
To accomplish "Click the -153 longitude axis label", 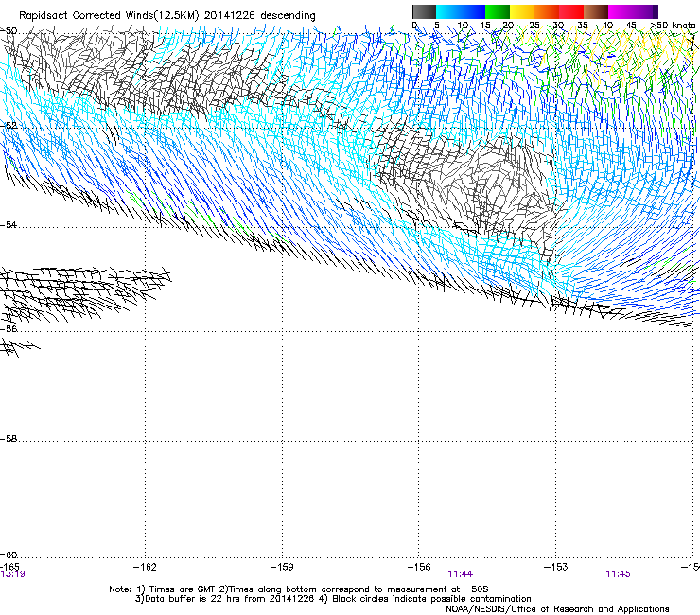I will point(556,567).
